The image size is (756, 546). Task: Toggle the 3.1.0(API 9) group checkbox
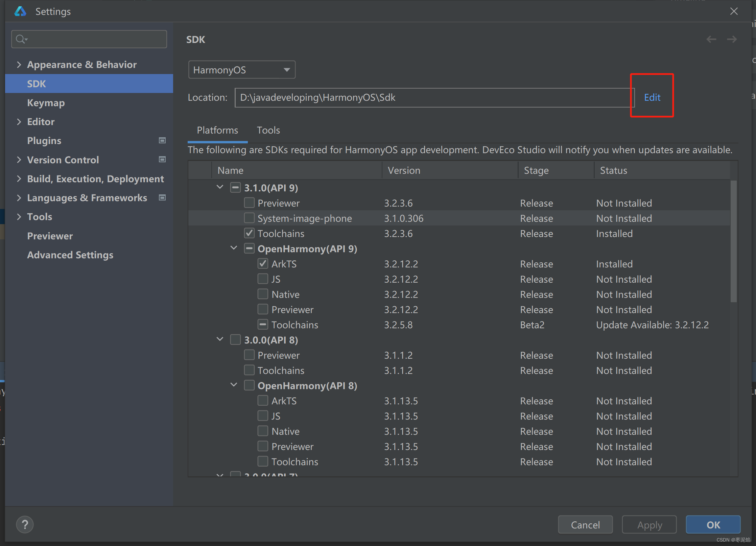tap(235, 187)
